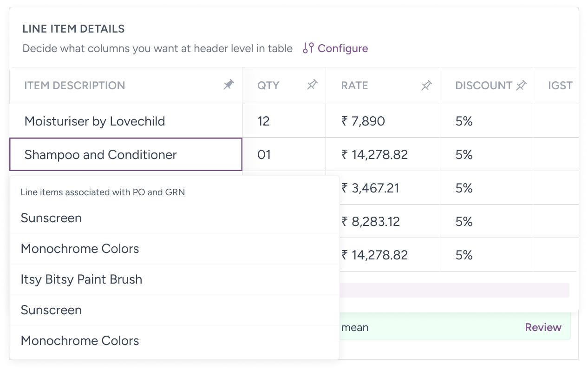Image resolution: width=588 pixels, height=371 pixels.
Task: Click the Item Description column header
Action: coord(75,86)
